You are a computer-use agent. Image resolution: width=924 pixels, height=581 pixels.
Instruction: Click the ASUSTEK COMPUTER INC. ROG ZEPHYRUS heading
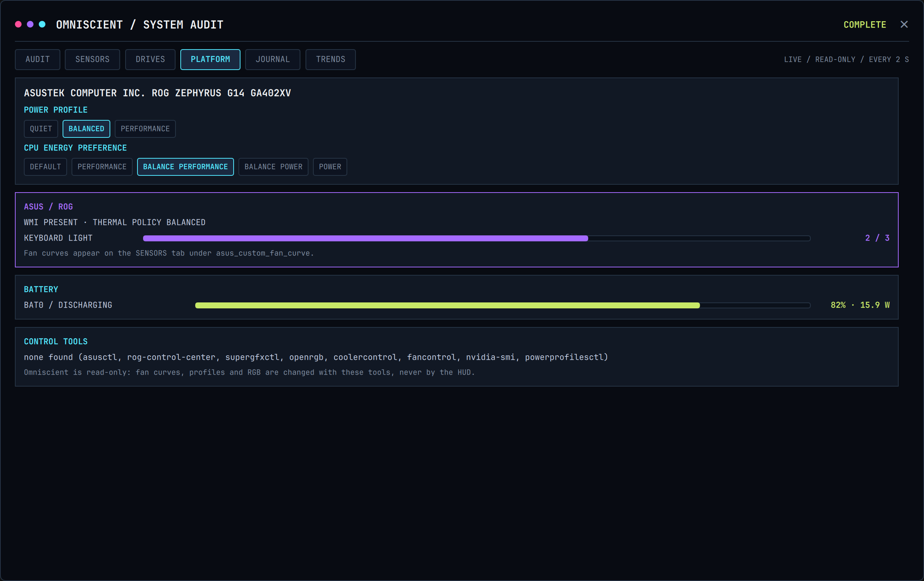pyautogui.click(x=157, y=93)
